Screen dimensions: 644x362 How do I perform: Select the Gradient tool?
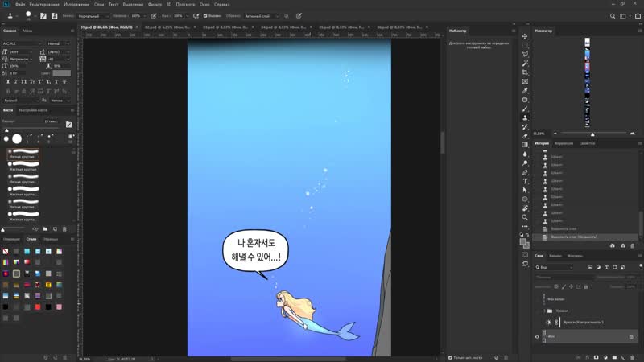pyautogui.click(x=525, y=145)
